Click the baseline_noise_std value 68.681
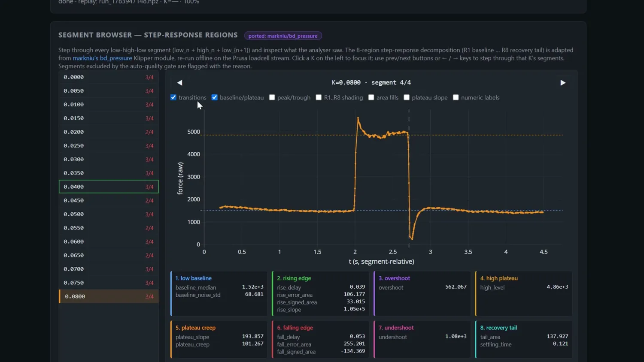The width and height of the screenshot is (644, 362). tap(254, 295)
